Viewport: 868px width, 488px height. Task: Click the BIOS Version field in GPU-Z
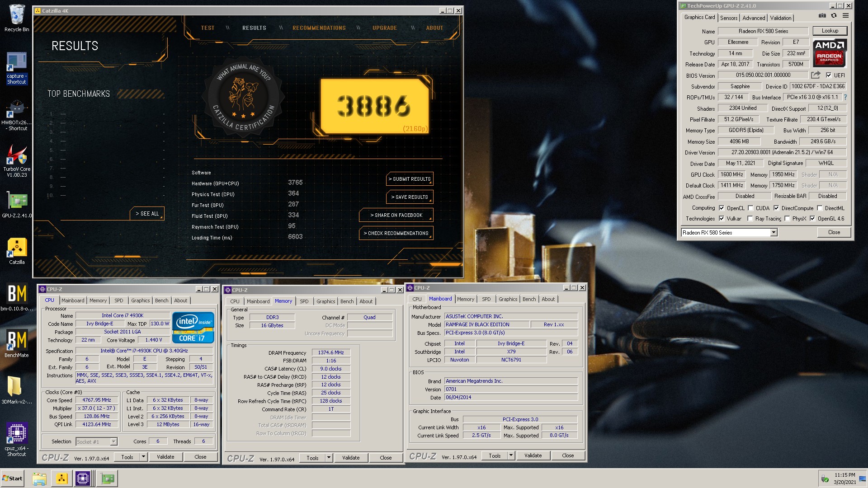tap(763, 75)
